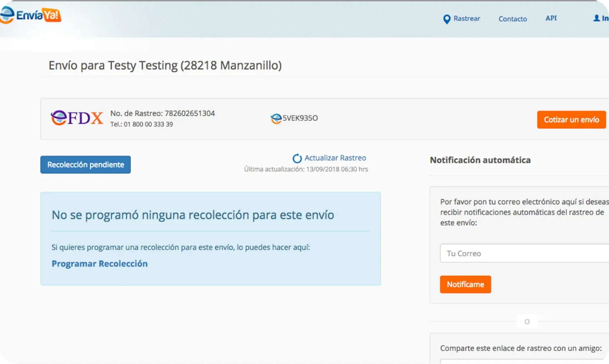The height and width of the screenshot is (364, 609).
Task: Click the Rastrear location pin icon
Action: point(447,19)
